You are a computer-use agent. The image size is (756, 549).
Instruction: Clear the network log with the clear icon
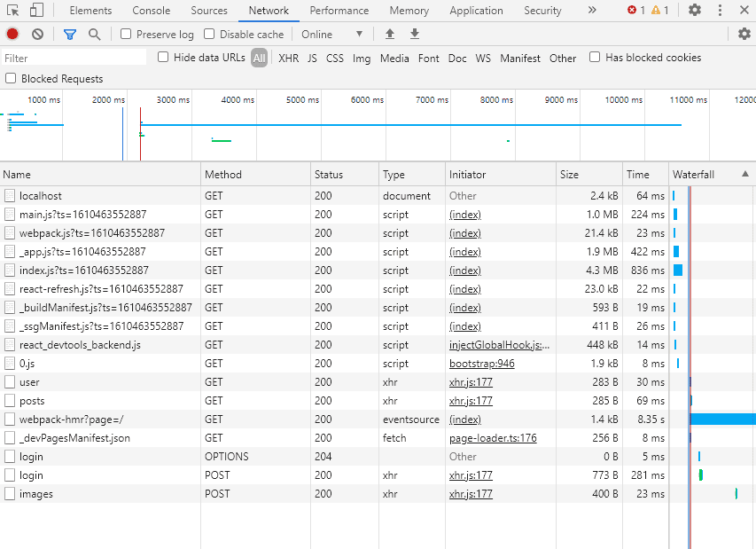pos(37,35)
